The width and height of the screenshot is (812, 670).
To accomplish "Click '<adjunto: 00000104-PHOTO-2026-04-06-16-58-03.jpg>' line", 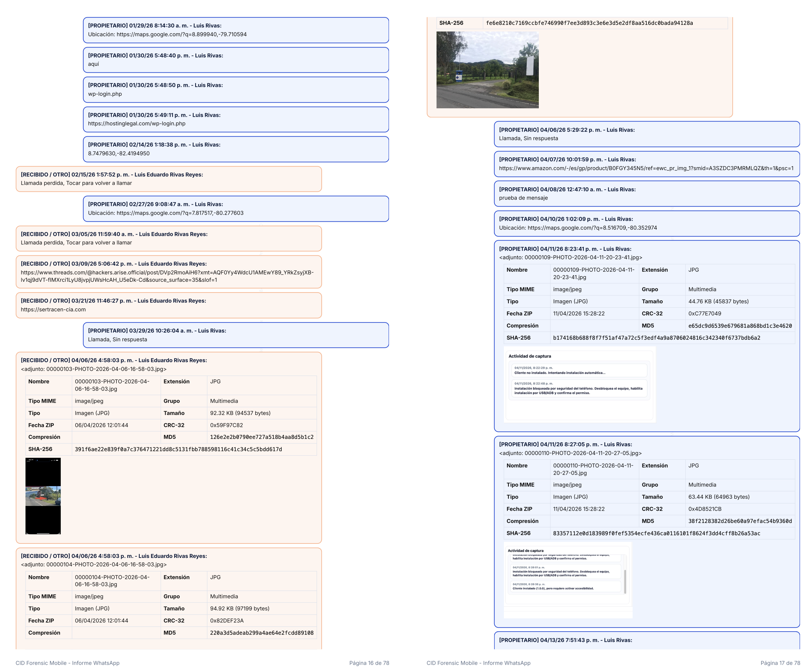I will [x=94, y=564].
